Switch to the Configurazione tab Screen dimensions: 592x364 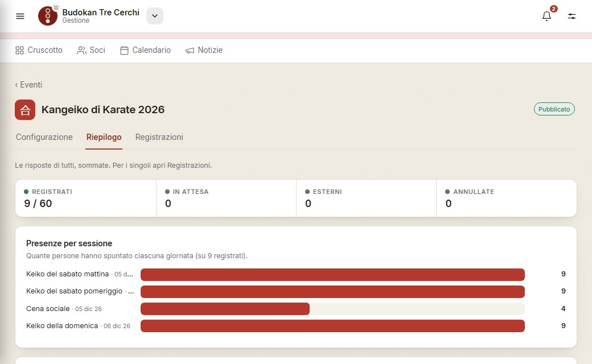coord(44,137)
